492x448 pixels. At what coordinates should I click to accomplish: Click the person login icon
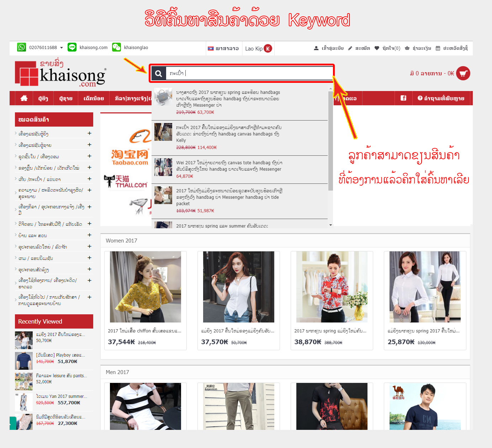click(x=316, y=48)
